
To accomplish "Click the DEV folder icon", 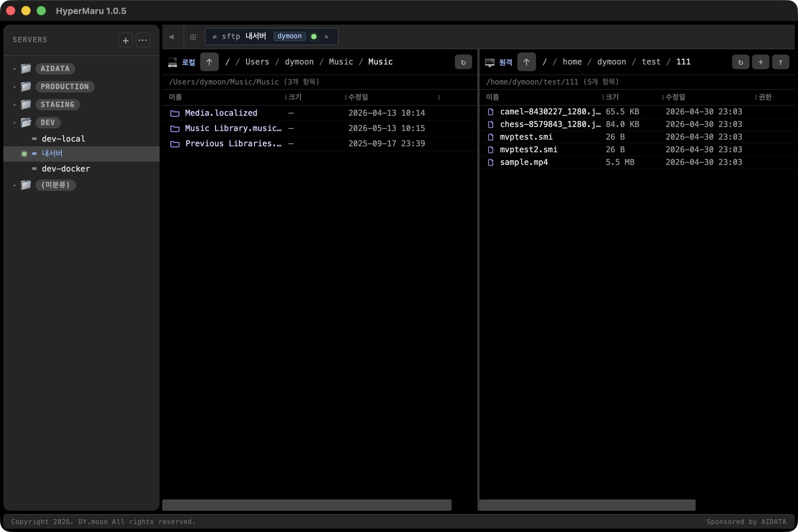I will pos(26,122).
